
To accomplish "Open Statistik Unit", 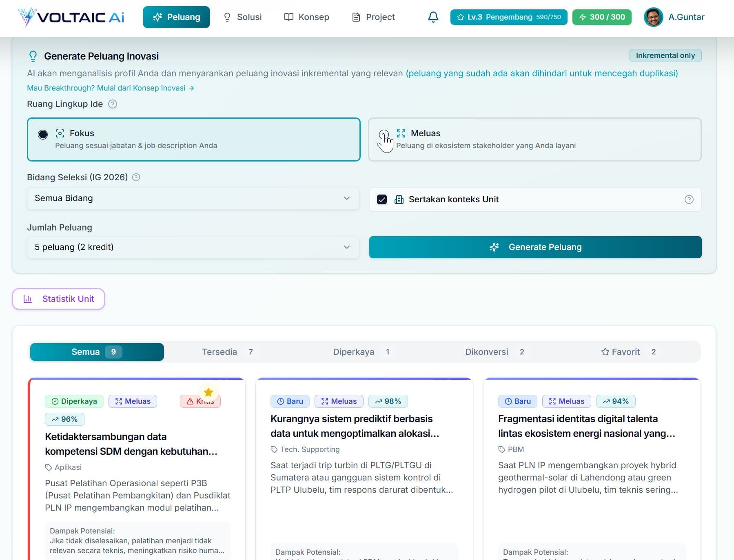I will pos(58,299).
